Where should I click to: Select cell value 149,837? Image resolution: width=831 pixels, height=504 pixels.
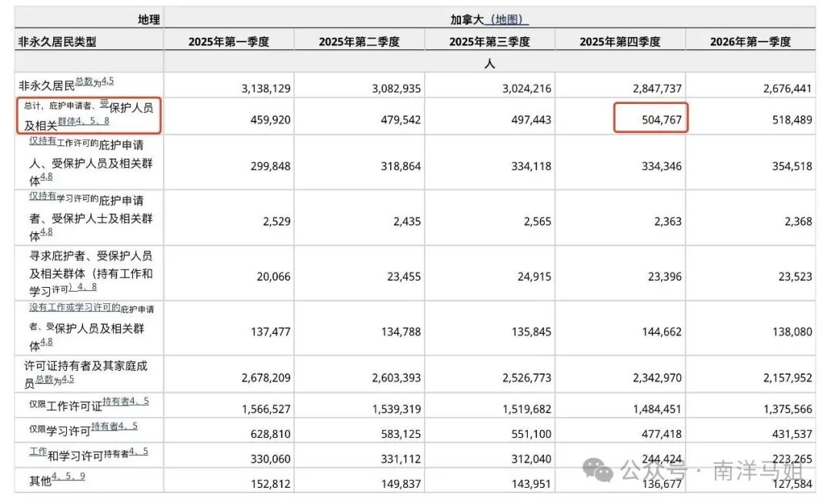click(x=401, y=484)
